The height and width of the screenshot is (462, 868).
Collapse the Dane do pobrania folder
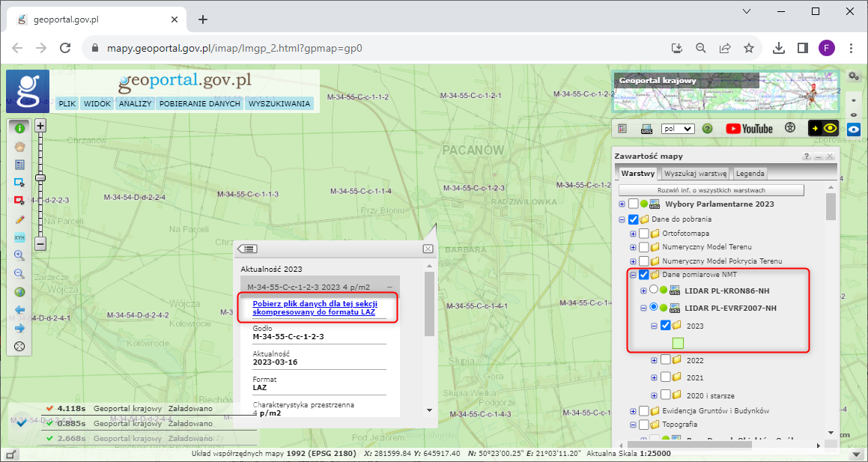tap(622, 219)
